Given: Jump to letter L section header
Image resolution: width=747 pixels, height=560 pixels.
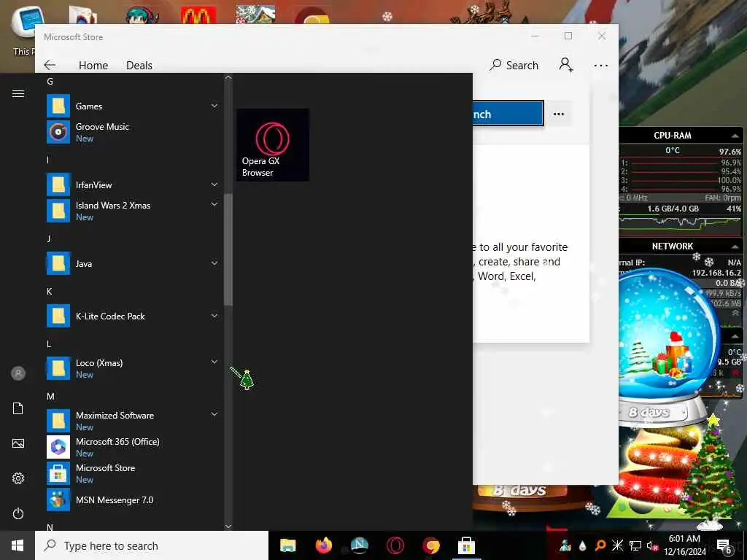Looking at the screenshot, I should pyautogui.click(x=49, y=344).
